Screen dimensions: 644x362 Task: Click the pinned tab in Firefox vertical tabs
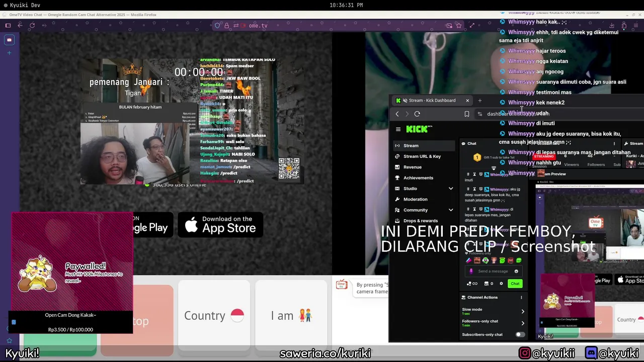(x=9, y=40)
